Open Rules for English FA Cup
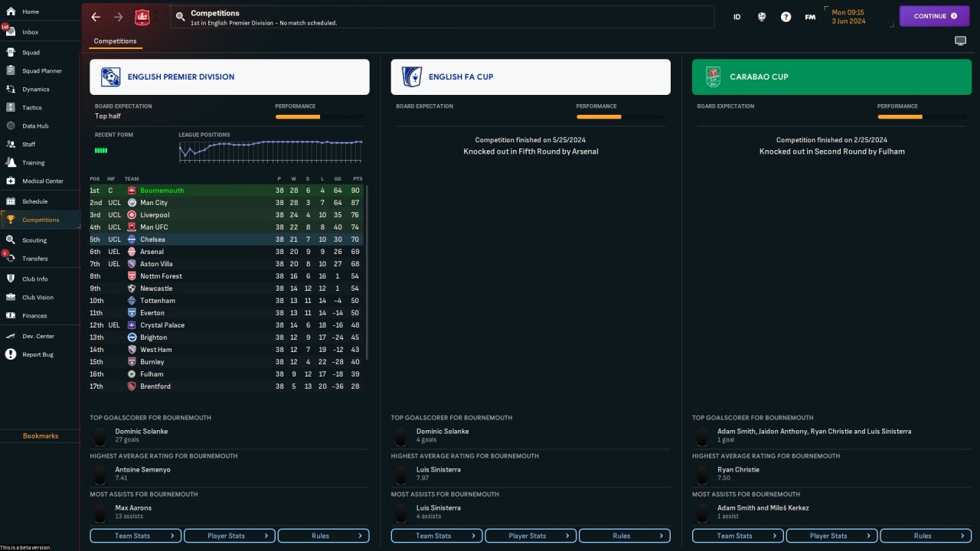The height and width of the screenshot is (551, 980). pyautogui.click(x=625, y=536)
